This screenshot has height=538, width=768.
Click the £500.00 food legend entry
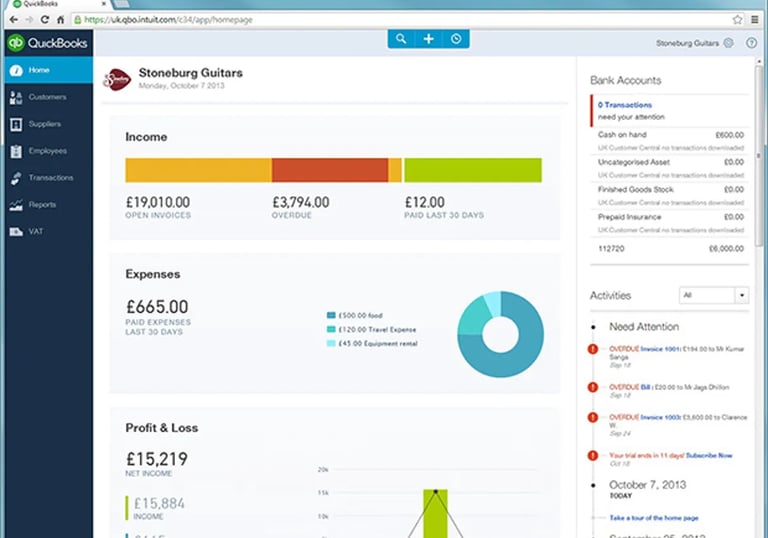(355, 316)
